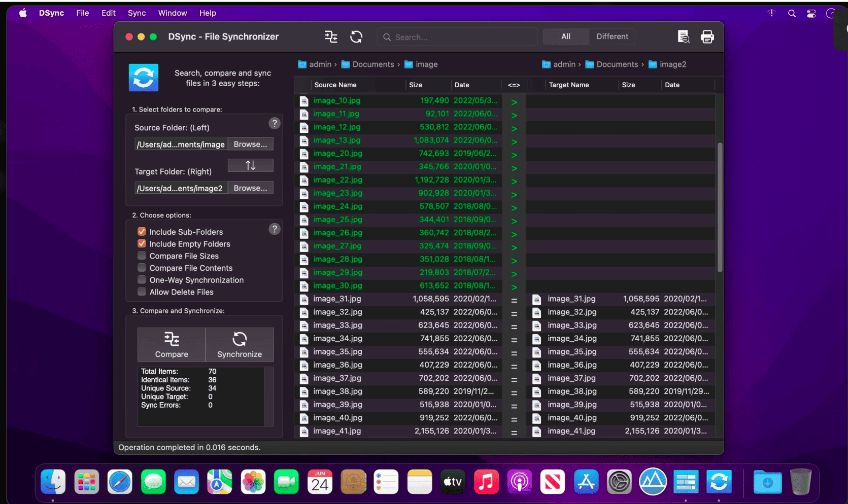Select source row image_30.jpg
848x504 pixels.
[398, 286]
